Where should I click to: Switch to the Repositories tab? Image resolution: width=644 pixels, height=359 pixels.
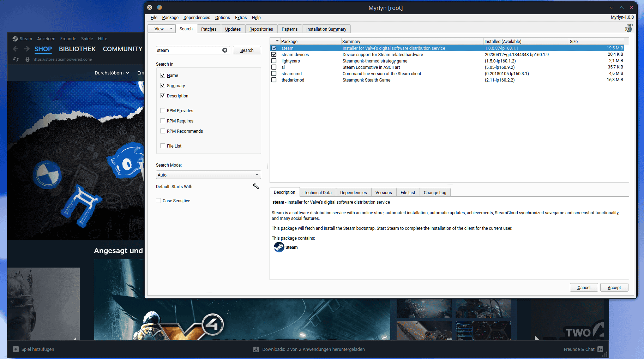(x=261, y=29)
